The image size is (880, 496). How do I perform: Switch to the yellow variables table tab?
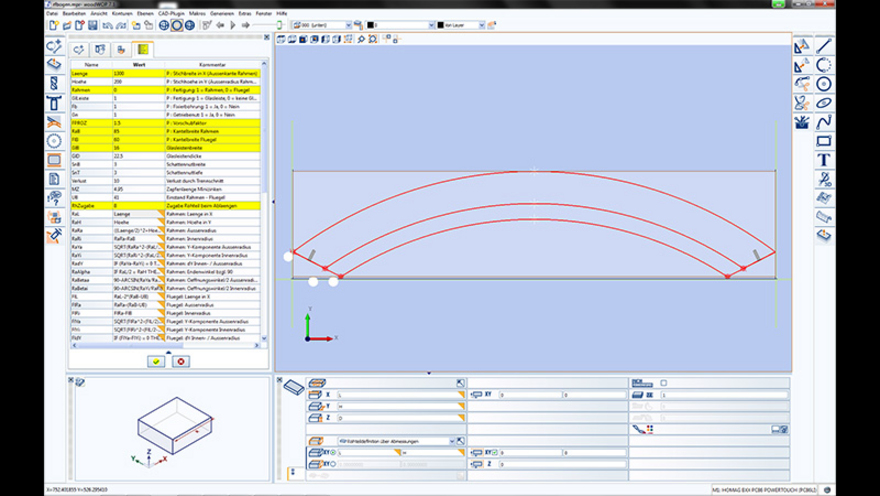coord(143,50)
